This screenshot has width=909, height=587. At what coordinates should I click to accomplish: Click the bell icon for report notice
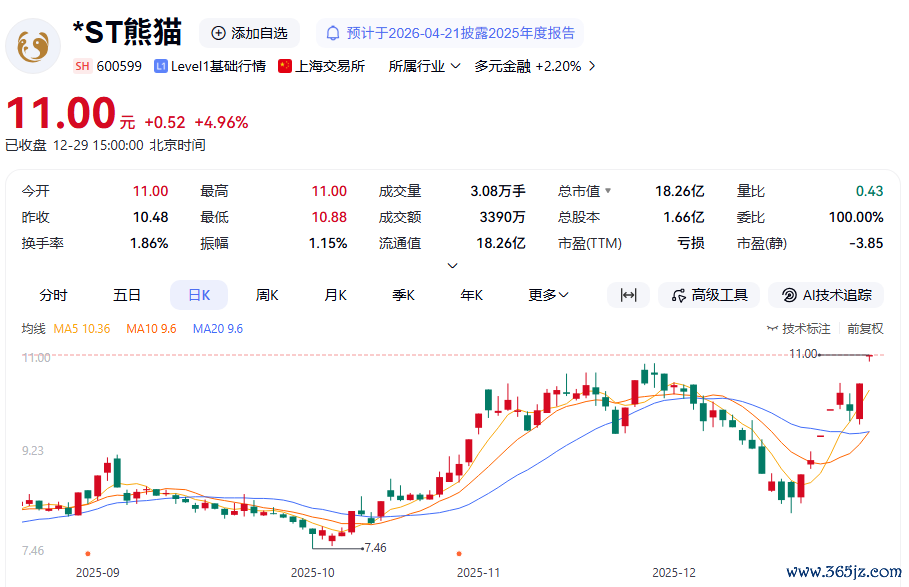click(333, 33)
